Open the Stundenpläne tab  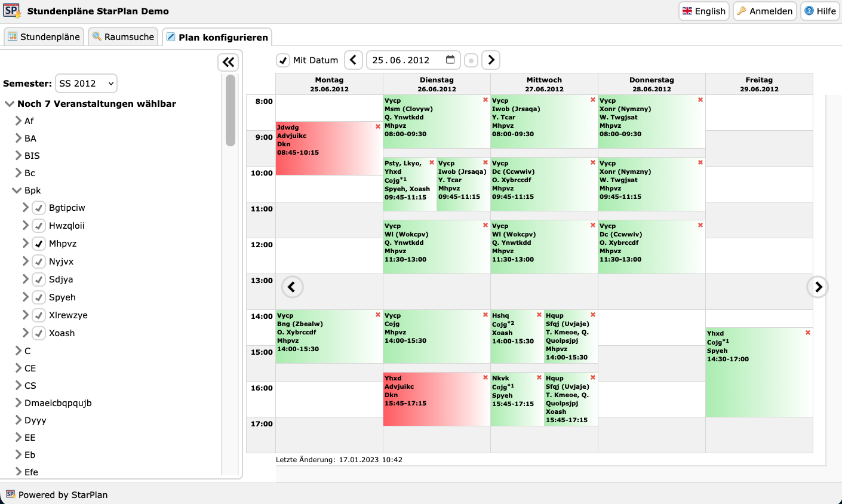click(x=44, y=37)
